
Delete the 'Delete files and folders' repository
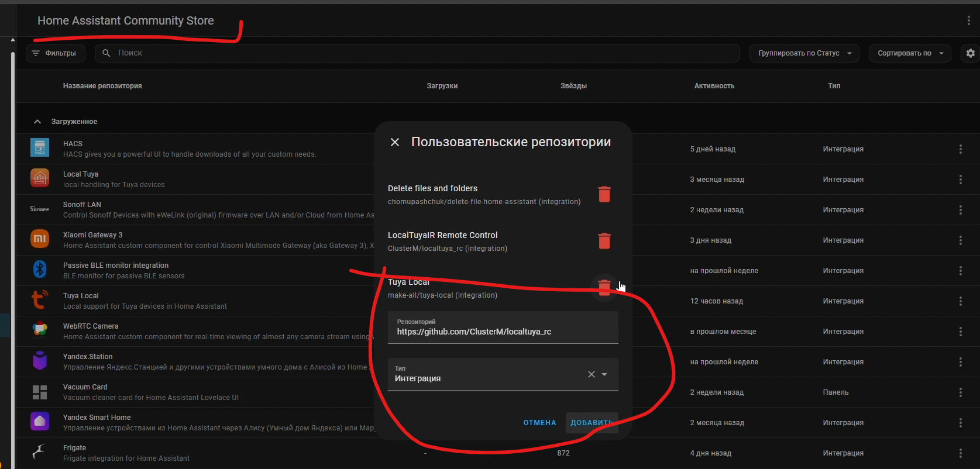[604, 194]
